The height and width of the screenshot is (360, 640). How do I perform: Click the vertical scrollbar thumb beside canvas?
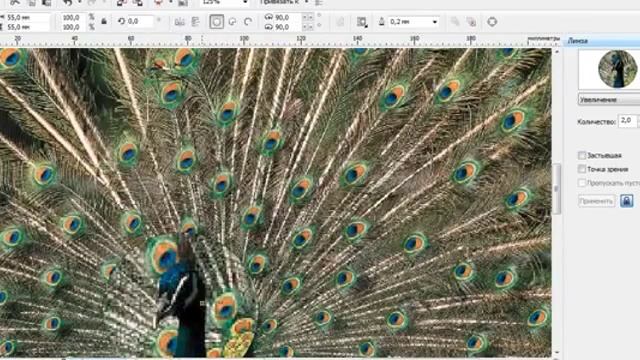(x=556, y=189)
